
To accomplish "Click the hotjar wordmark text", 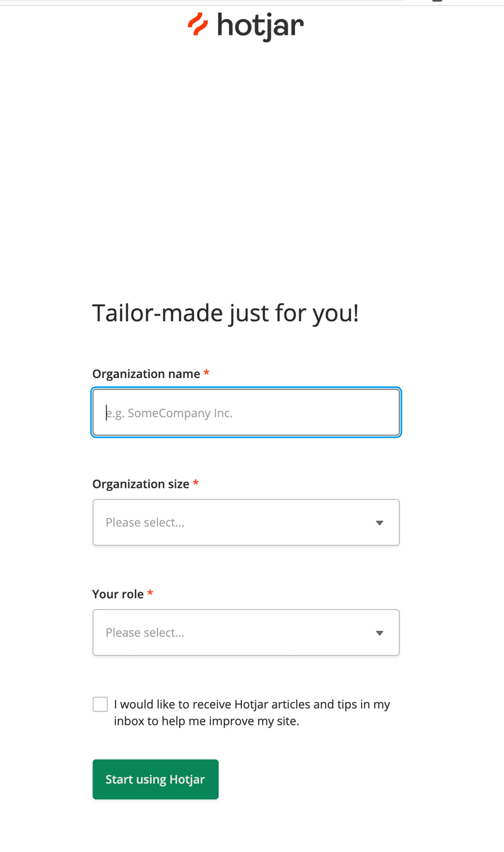I will [260, 26].
